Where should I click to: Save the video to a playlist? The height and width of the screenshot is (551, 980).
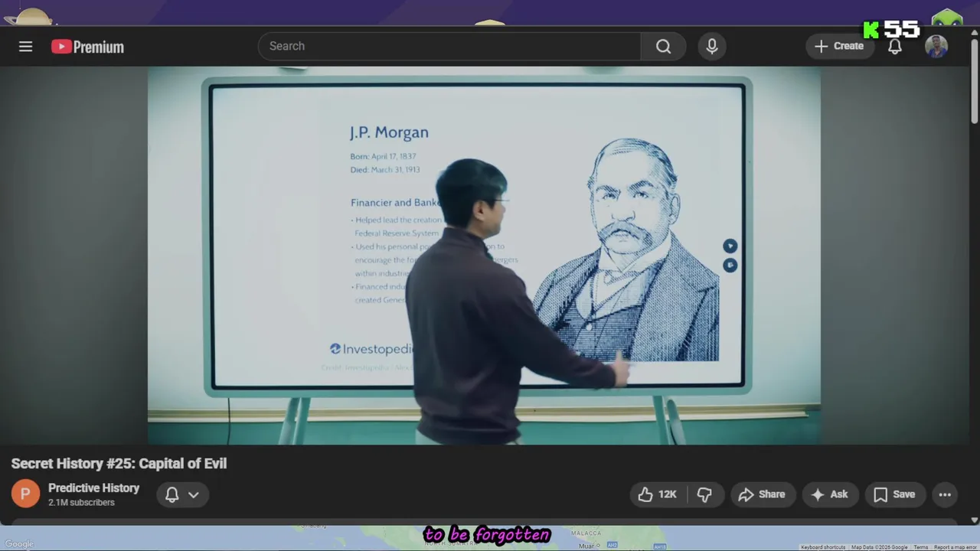click(894, 494)
